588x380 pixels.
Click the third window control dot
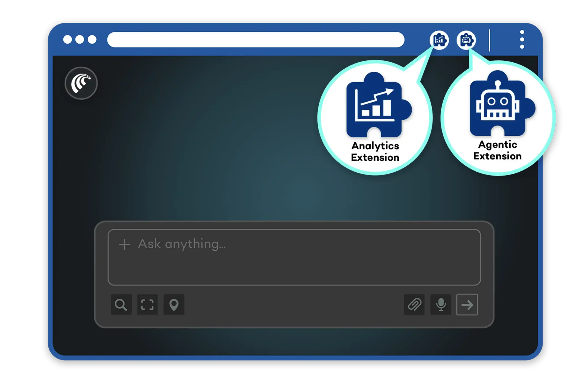92,39
